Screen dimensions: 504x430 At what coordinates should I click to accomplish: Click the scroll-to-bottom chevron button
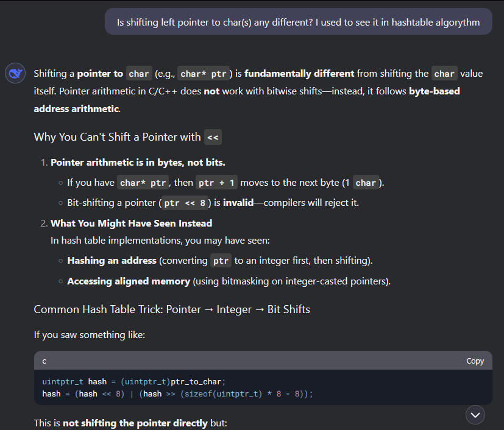tap(475, 415)
